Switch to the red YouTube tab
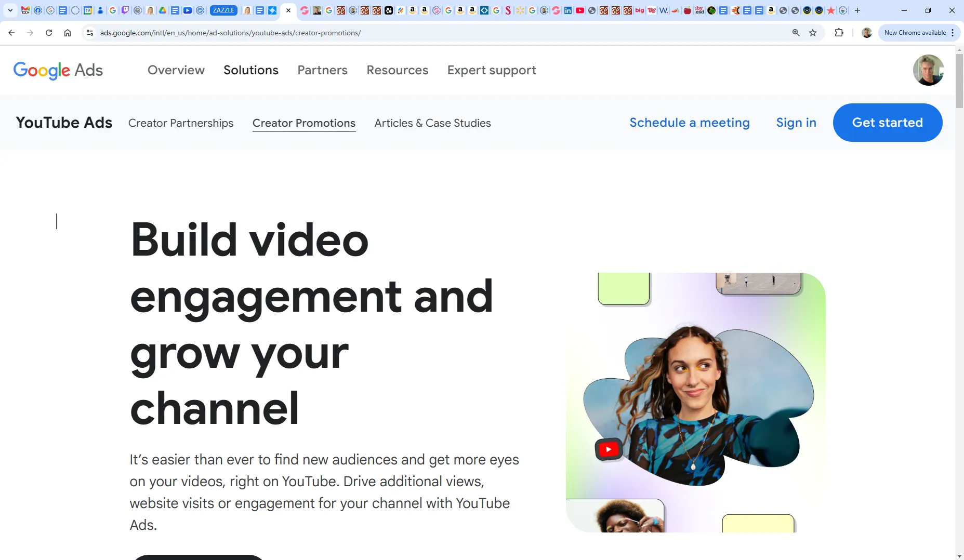Screen dimensions: 964x560 580,10
